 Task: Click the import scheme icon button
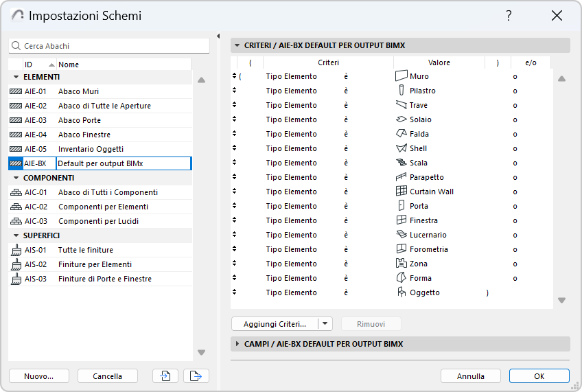(165, 376)
